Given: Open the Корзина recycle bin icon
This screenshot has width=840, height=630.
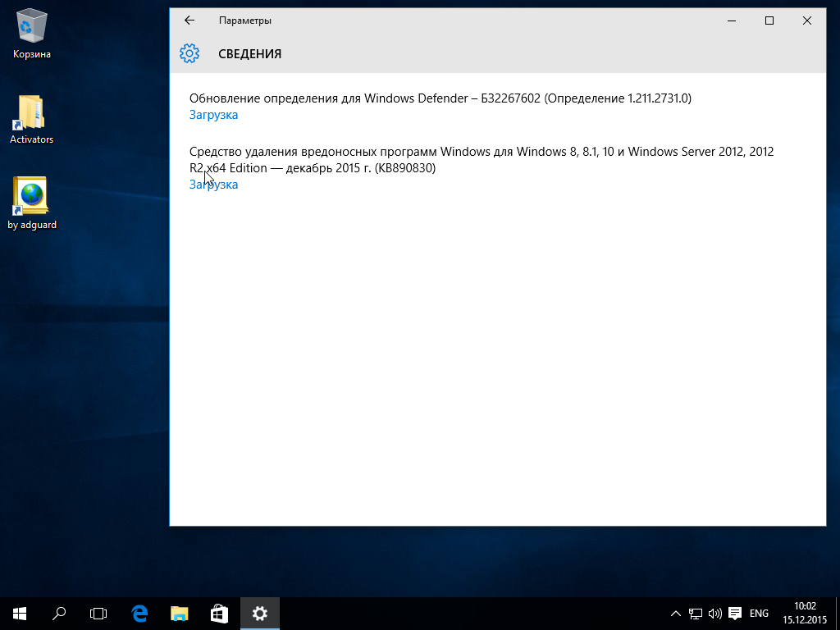Looking at the screenshot, I should (32, 33).
